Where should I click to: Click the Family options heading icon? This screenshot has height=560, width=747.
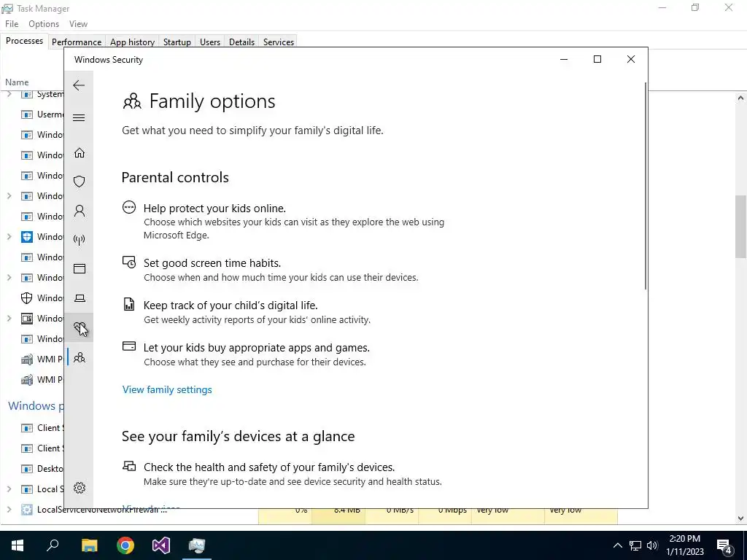tap(132, 101)
